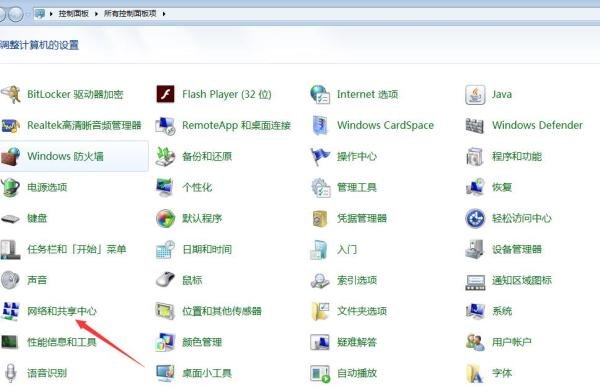Click the 网络和共享中心 icon
This screenshot has width=600, height=392.
pos(10,311)
